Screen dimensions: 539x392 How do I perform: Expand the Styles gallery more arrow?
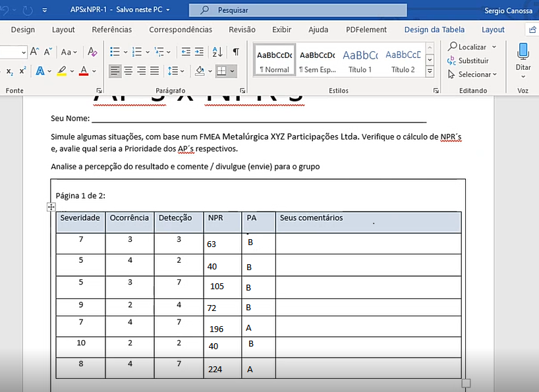pyautogui.click(x=430, y=72)
